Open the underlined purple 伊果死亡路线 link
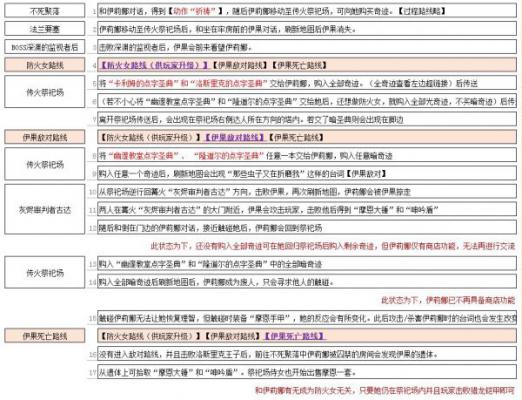Image resolution: width=522 pixels, height=400 pixels. [x=295, y=336]
